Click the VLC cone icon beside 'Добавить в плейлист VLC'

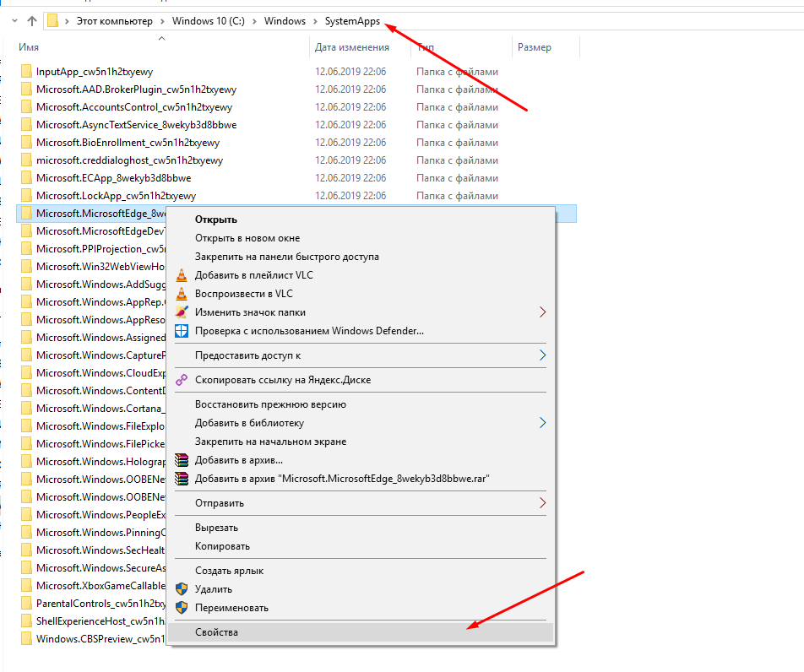tap(182, 275)
